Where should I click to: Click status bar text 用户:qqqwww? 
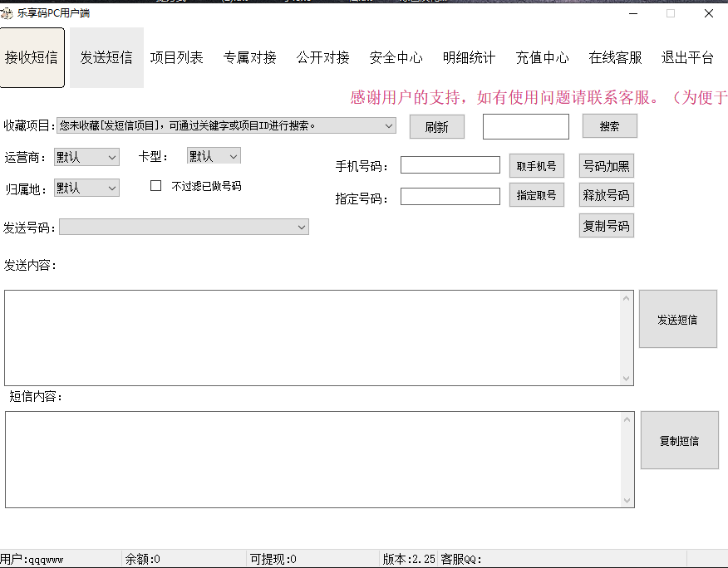32,559
